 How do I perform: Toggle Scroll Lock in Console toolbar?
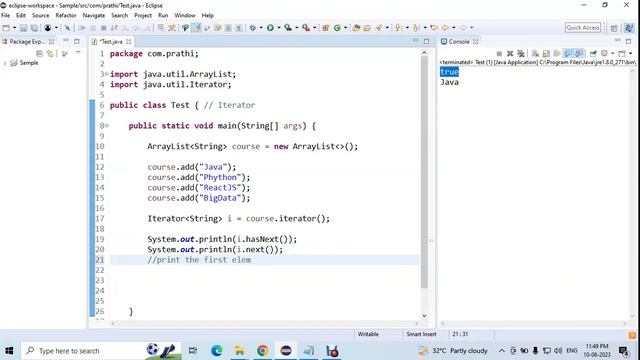point(546,53)
